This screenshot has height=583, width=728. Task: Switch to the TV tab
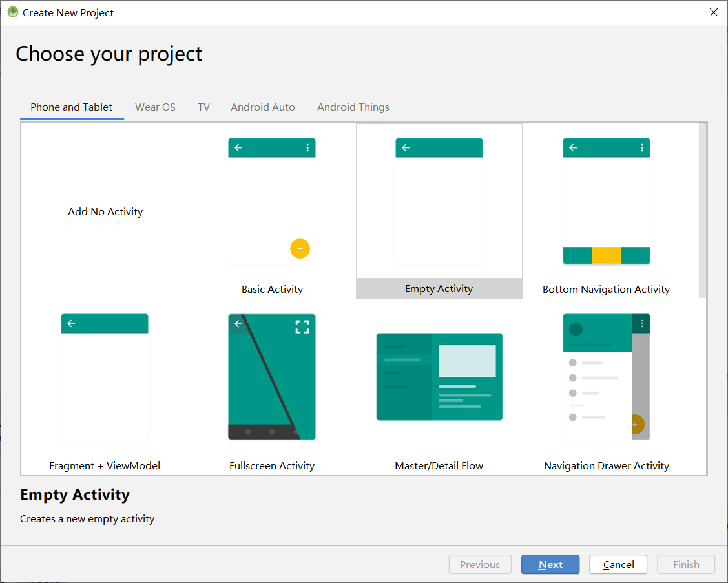click(x=203, y=107)
